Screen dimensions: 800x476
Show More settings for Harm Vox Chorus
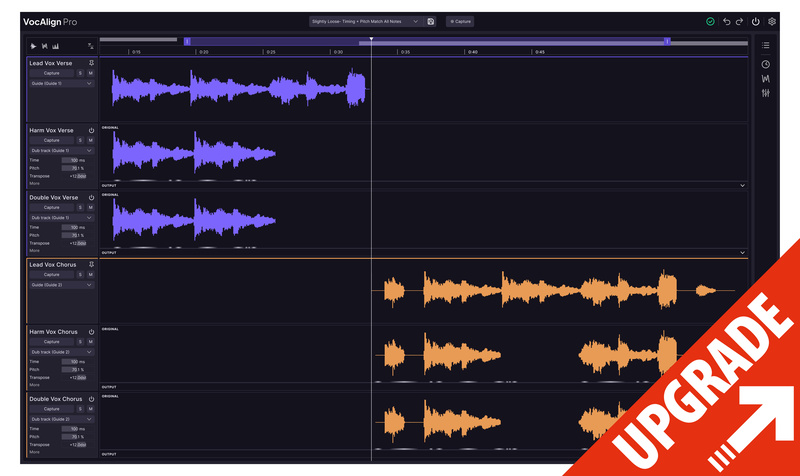34,385
